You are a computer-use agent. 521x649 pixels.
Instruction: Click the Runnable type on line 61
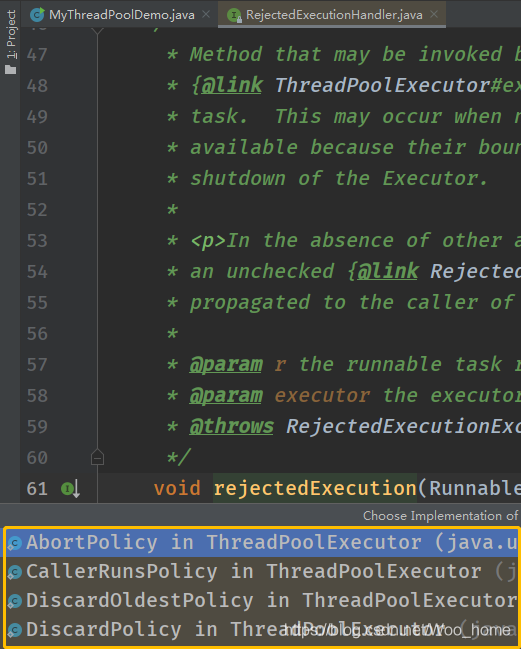(475, 488)
